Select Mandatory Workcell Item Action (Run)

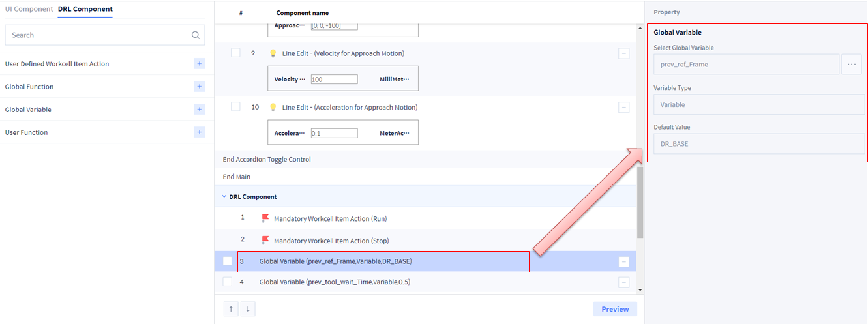coord(330,218)
